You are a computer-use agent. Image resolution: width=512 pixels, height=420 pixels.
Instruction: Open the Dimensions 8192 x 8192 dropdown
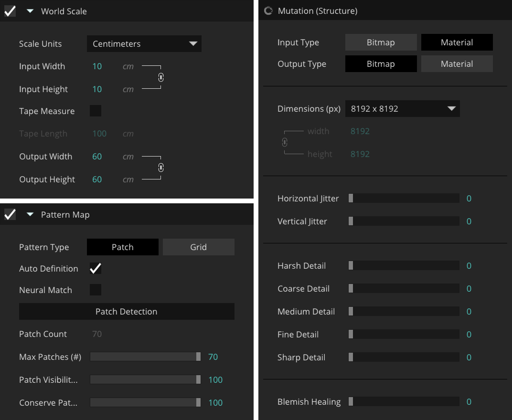(x=402, y=109)
